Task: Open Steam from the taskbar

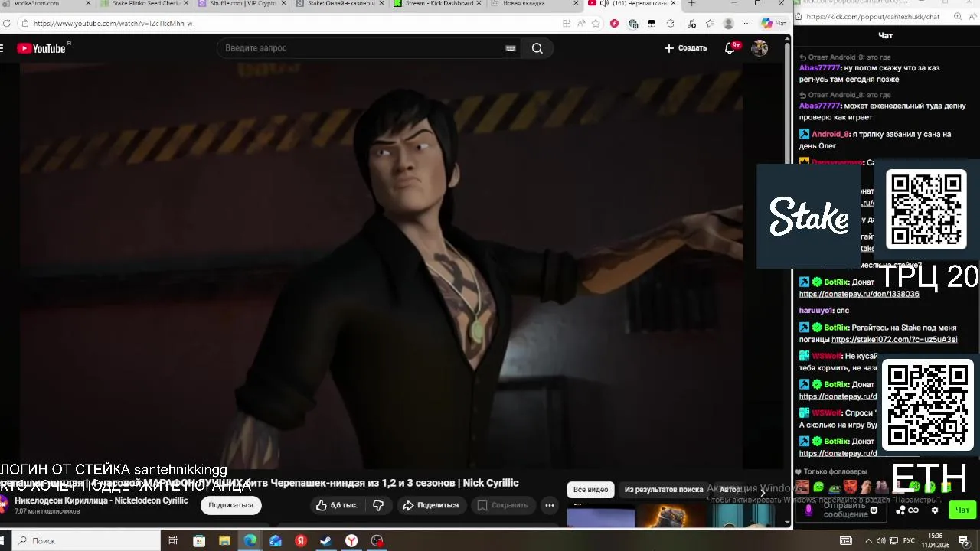Action: tap(325, 540)
